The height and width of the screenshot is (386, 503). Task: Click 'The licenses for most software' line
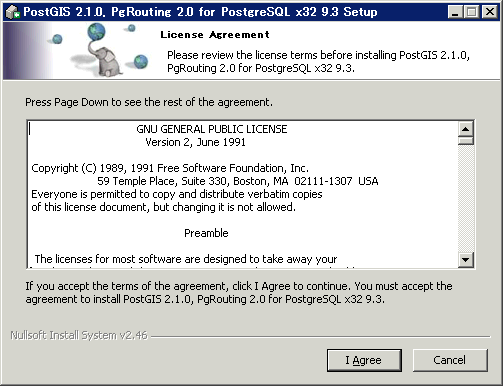tap(186, 259)
